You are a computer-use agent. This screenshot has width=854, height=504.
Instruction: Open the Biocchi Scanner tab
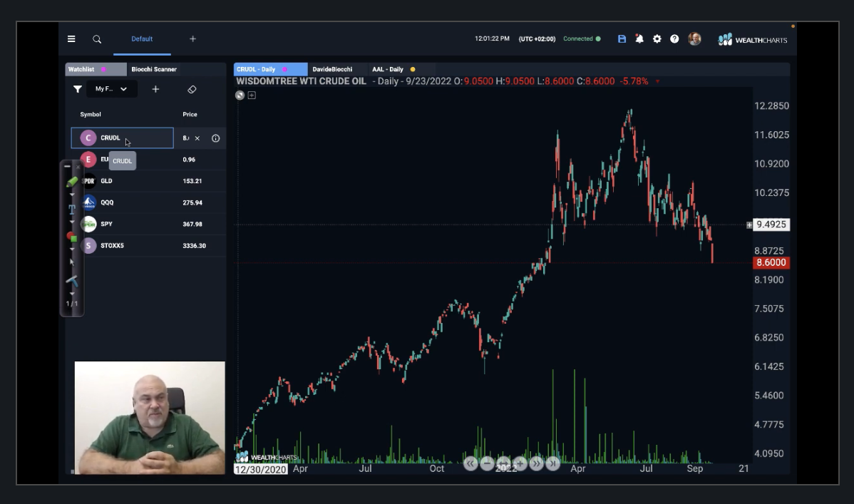(154, 69)
